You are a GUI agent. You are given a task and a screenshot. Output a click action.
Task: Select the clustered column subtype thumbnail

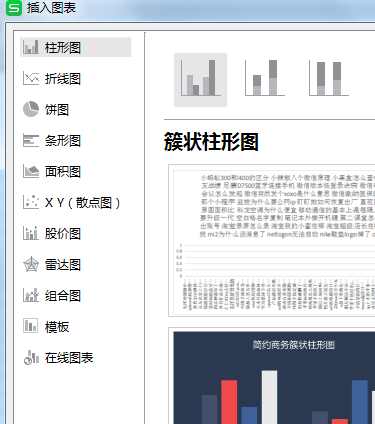200,80
